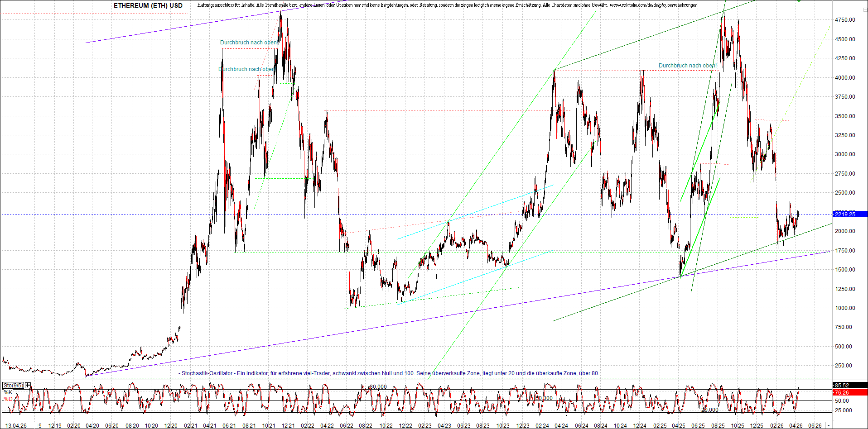The image size is (868, 429).
Task: Click the 02 24 time axis label
Action: click(542, 425)
